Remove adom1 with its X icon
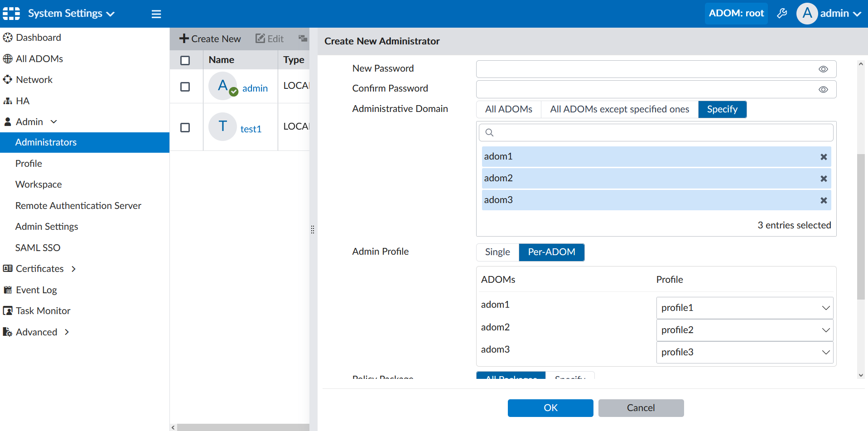 coord(823,157)
